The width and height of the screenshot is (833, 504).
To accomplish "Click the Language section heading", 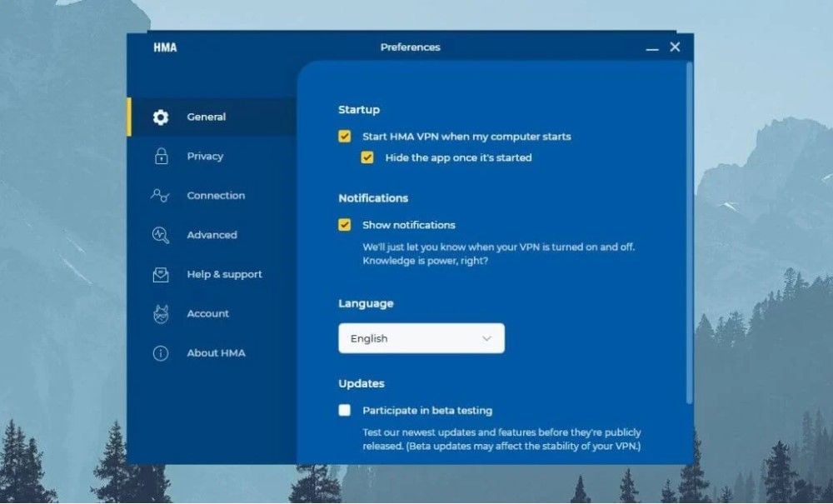I will tap(366, 304).
